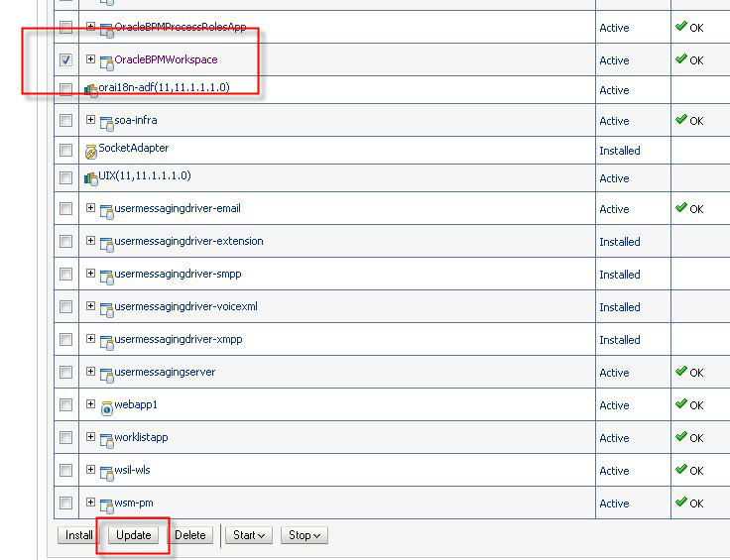Select the usermessagingdriver-email checkbox
Viewport: 730px width, 560px height.
[x=65, y=209]
